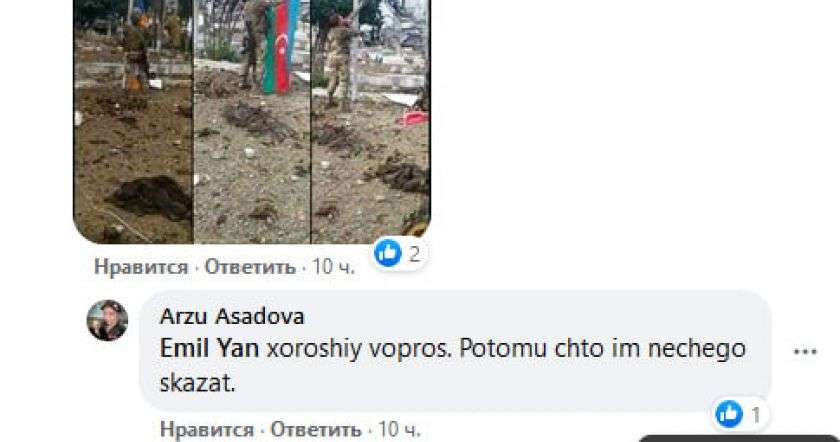This screenshot has width=840, height=442.
Task: Open the middle photo showing the flag
Action: [x=252, y=122]
